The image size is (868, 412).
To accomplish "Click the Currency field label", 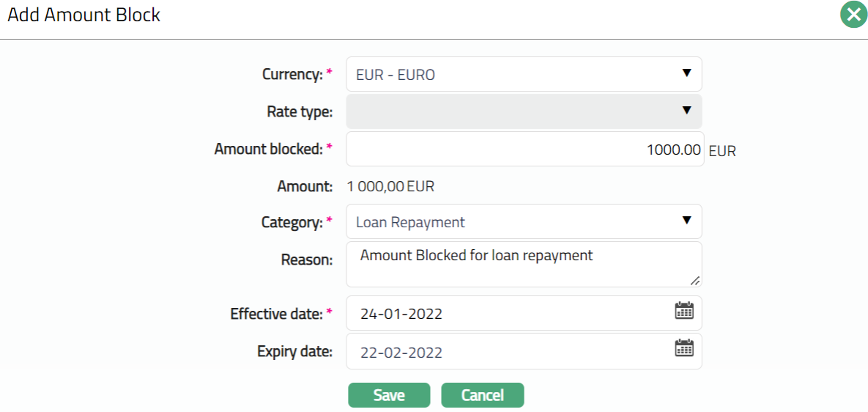I will tap(292, 74).
